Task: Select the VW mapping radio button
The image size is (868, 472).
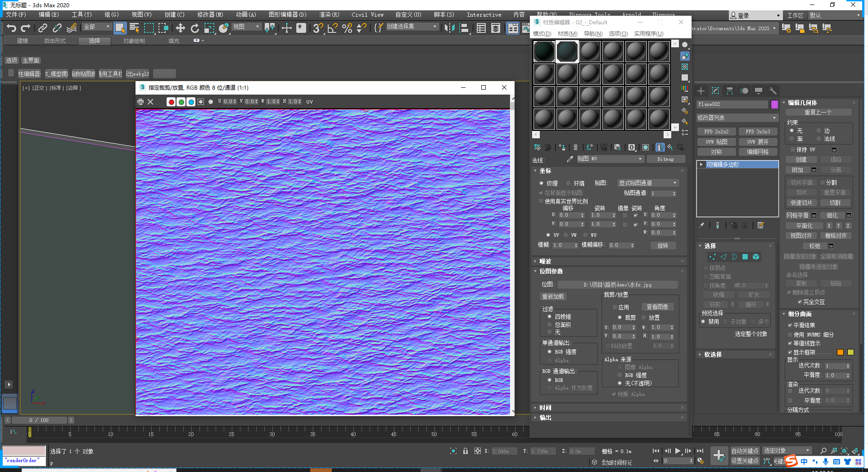Action: [x=565, y=235]
